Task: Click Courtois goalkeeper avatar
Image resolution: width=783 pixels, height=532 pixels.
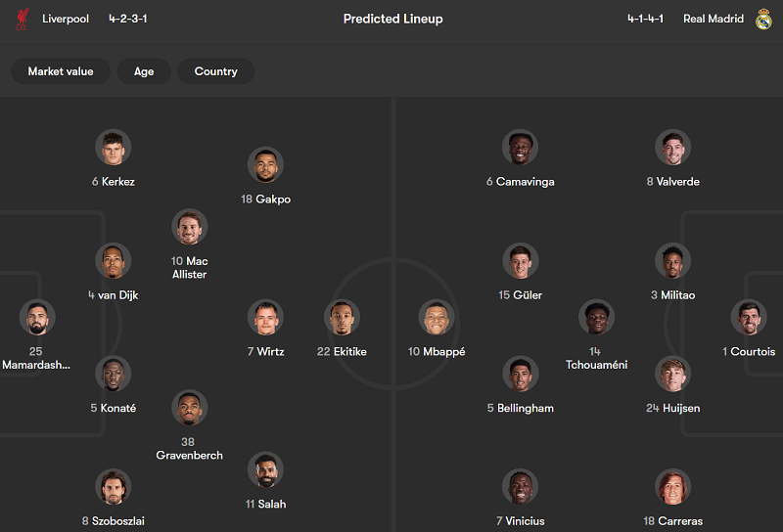Action: pos(748,318)
